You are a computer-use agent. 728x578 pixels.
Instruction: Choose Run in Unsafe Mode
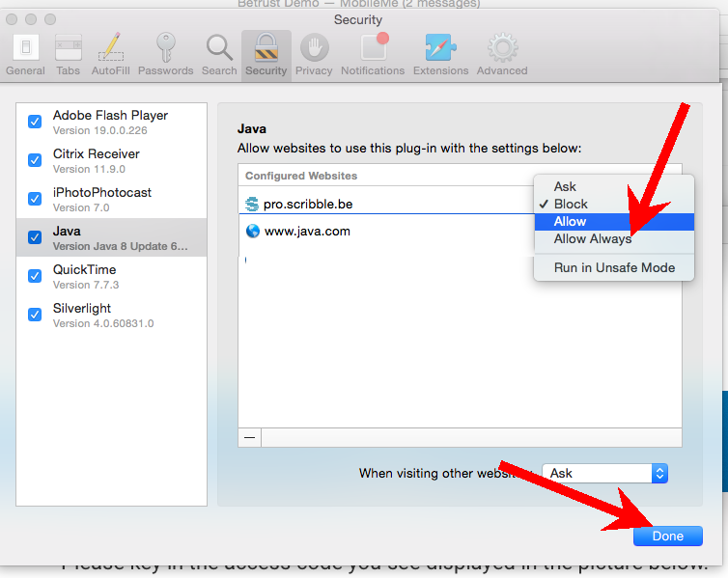click(614, 267)
